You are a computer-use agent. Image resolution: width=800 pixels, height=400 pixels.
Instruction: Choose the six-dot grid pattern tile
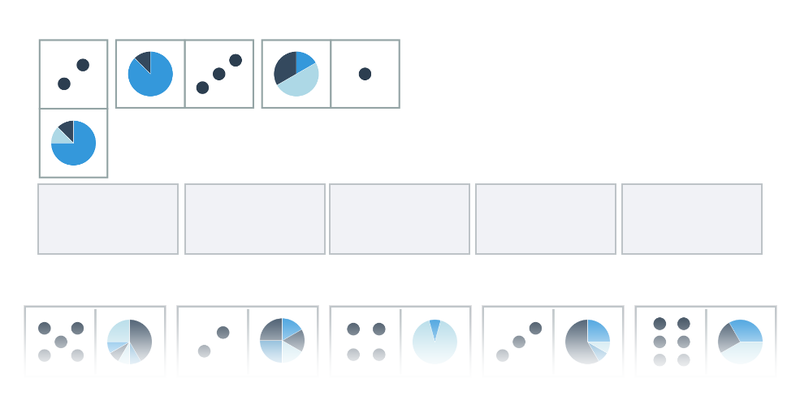(671, 341)
